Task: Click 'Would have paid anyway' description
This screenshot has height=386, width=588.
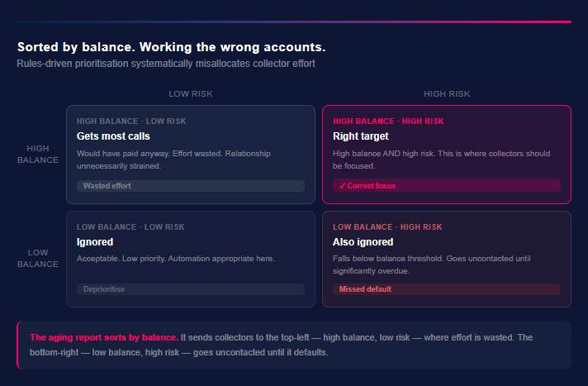Action: point(173,160)
